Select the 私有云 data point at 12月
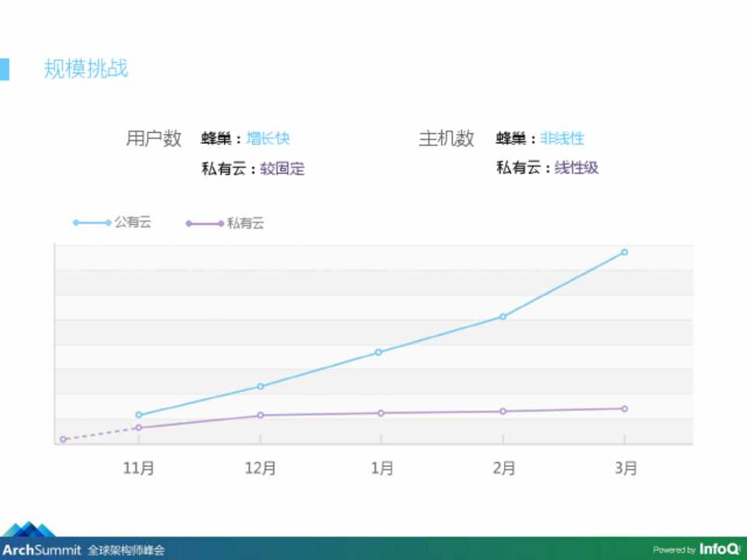Viewport: 747px width, 560px height. (260, 415)
